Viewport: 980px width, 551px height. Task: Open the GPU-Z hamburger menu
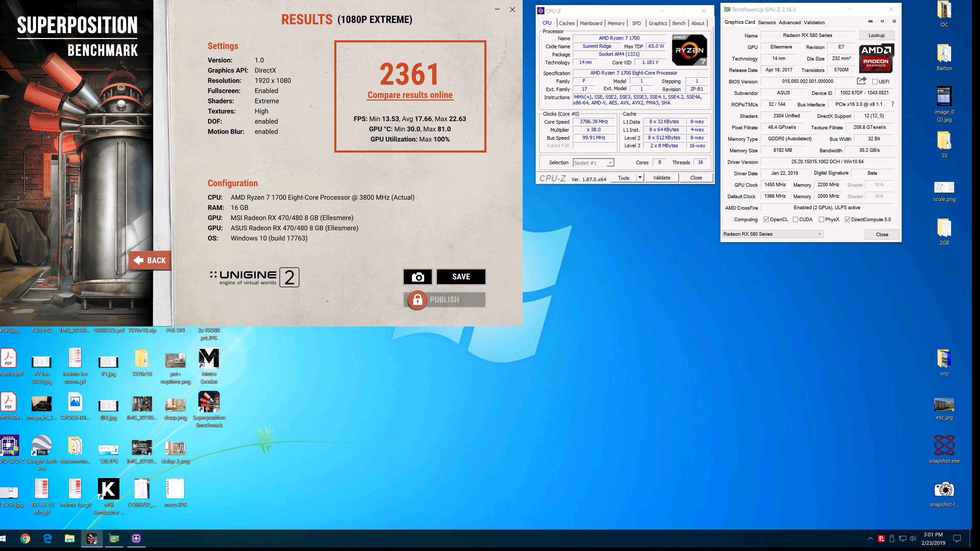[895, 21]
